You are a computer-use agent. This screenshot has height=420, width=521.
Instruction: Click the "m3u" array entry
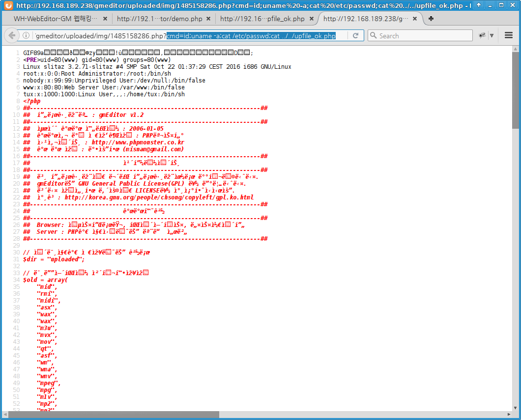47,328
